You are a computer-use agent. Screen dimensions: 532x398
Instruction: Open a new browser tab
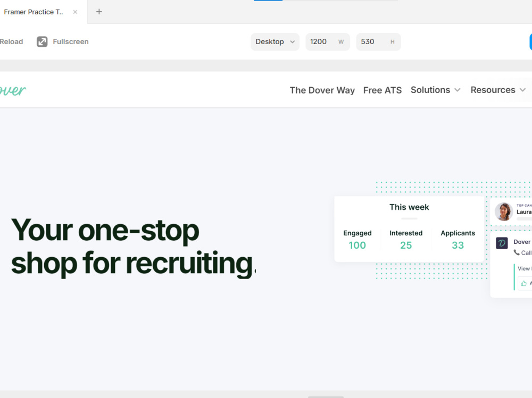coord(99,12)
